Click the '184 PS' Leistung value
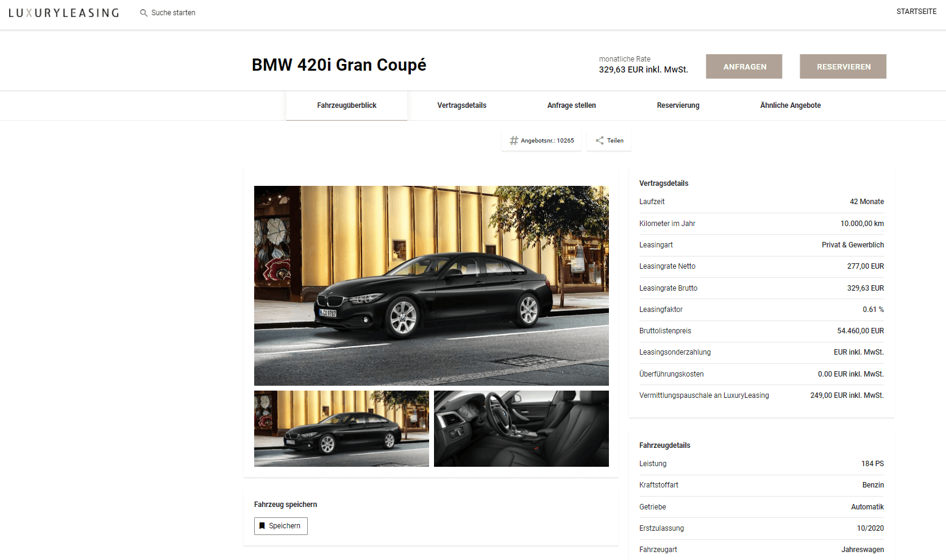Screen dimensions: 946x560 [873, 464]
